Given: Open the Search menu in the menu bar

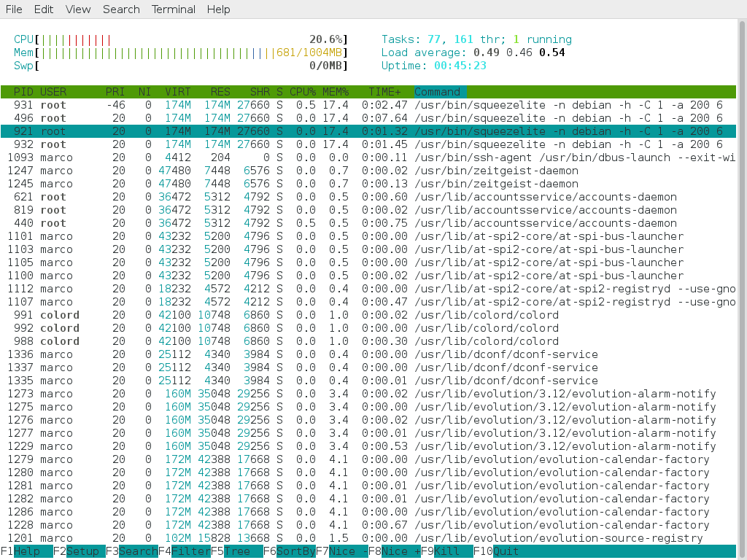Looking at the screenshot, I should point(122,9).
